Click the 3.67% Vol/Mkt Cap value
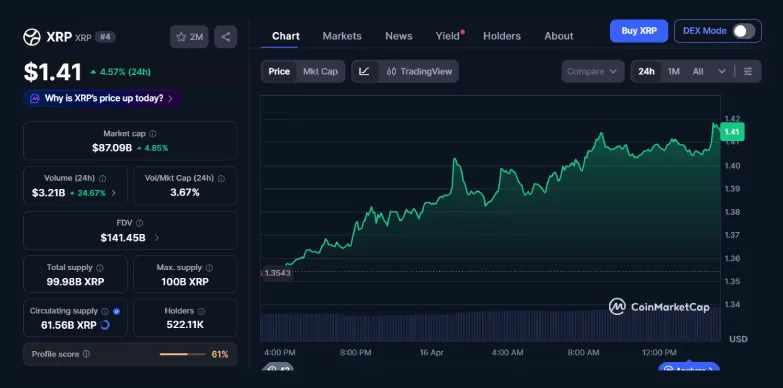The height and width of the screenshot is (388, 783). click(185, 193)
